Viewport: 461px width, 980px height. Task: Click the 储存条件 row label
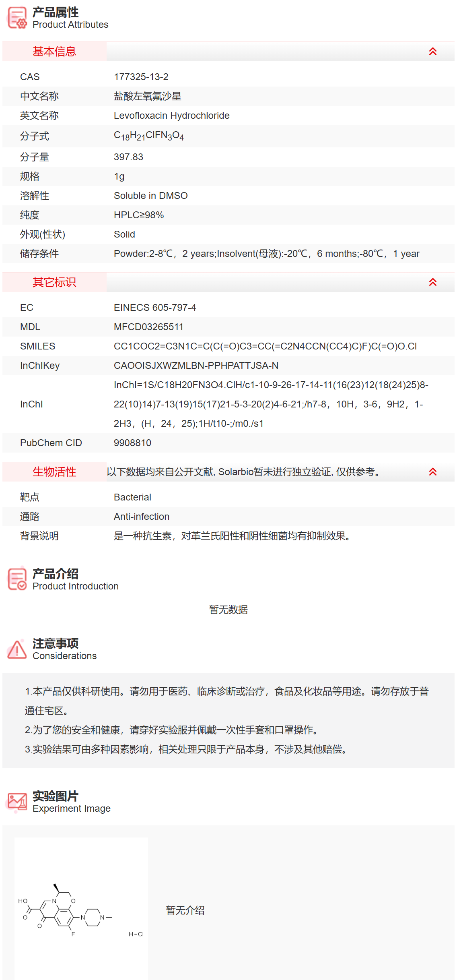pos(39,254)
